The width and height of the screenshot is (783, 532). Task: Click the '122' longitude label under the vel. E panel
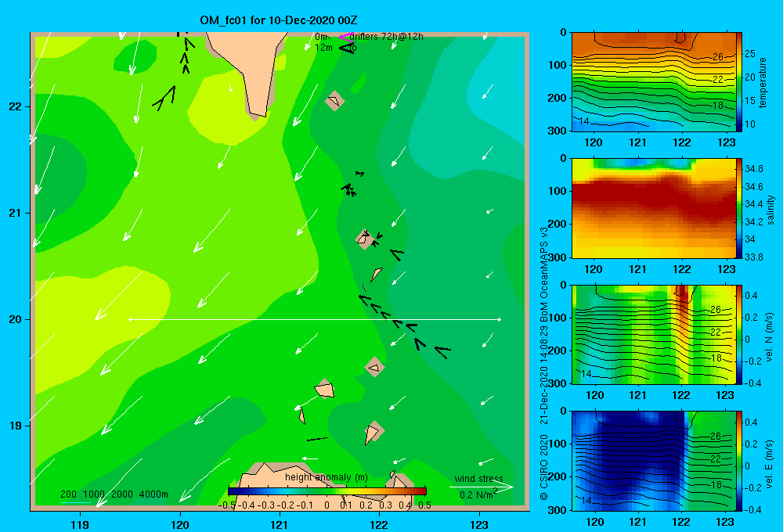pyautogui.click(x=681, y=522)
